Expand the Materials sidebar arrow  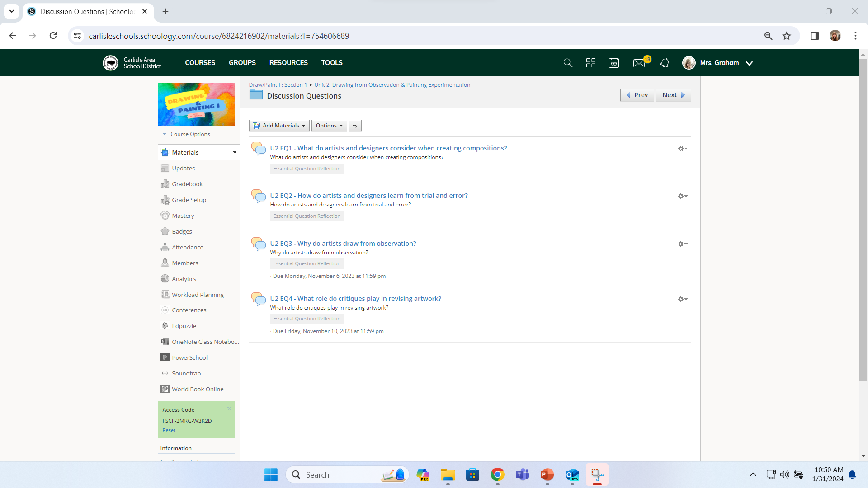pyautogui.click(x=235, y=152)
